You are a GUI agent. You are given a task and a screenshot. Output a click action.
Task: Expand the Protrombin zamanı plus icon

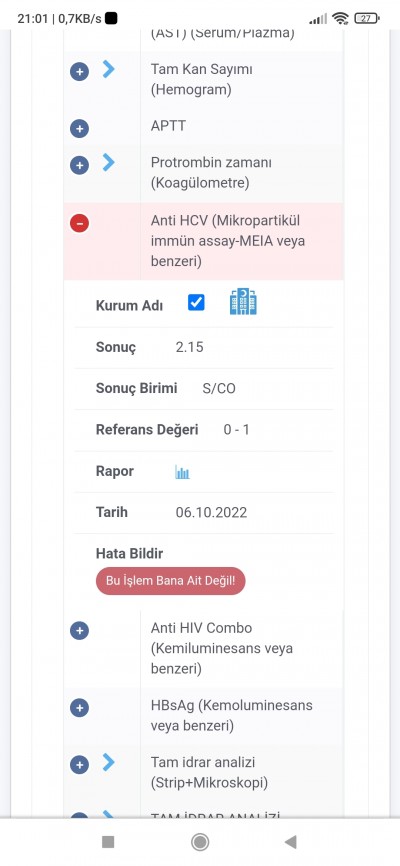tap(80, 165)
